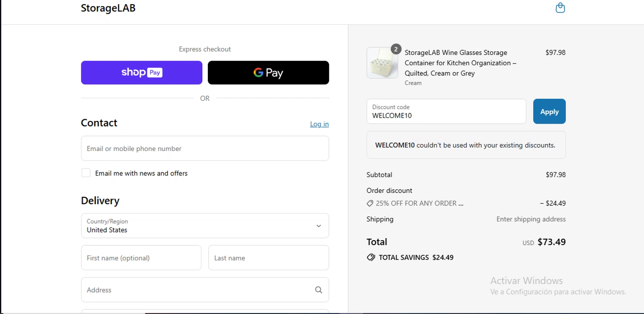
Task: Click the search magnifier in Address field
Action: [x=319, y=290]
